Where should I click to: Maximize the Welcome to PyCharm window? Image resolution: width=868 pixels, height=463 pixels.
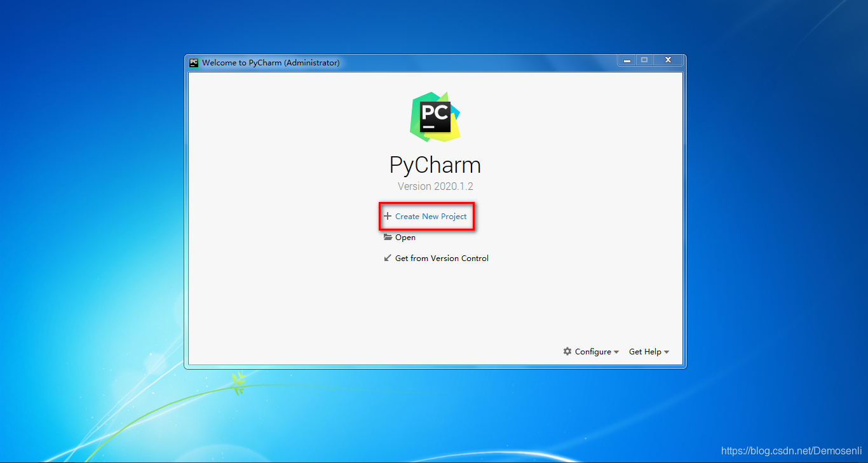pos(645,60)
